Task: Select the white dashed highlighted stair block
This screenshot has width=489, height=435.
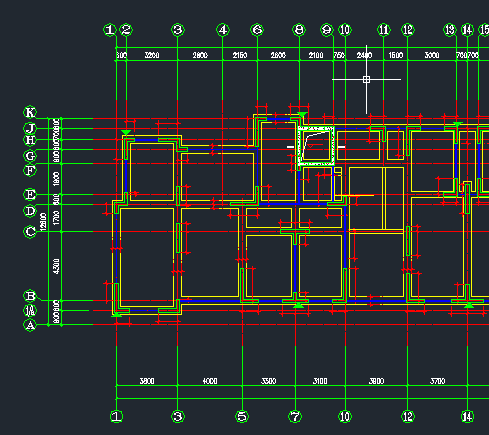Action: [316, 146]
